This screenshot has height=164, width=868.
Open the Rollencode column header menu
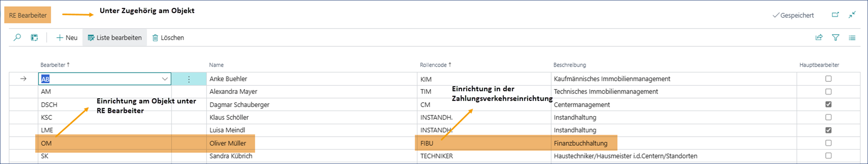click(434, 65)
